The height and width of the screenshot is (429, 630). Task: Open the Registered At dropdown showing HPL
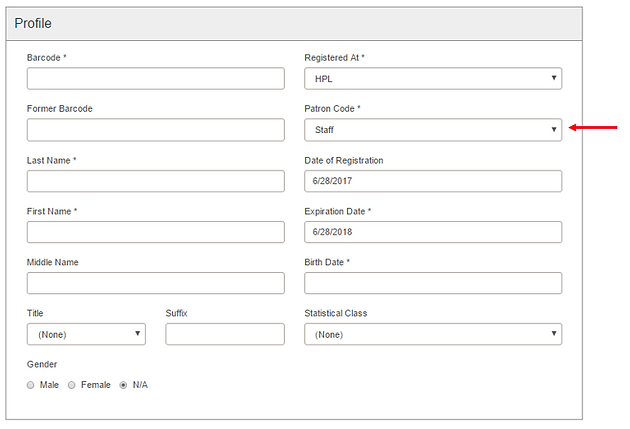tap(433, 78)
